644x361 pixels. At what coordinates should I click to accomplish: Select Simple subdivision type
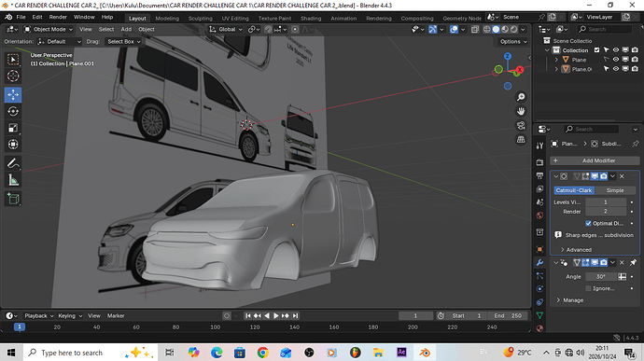[x=615, y=190]
